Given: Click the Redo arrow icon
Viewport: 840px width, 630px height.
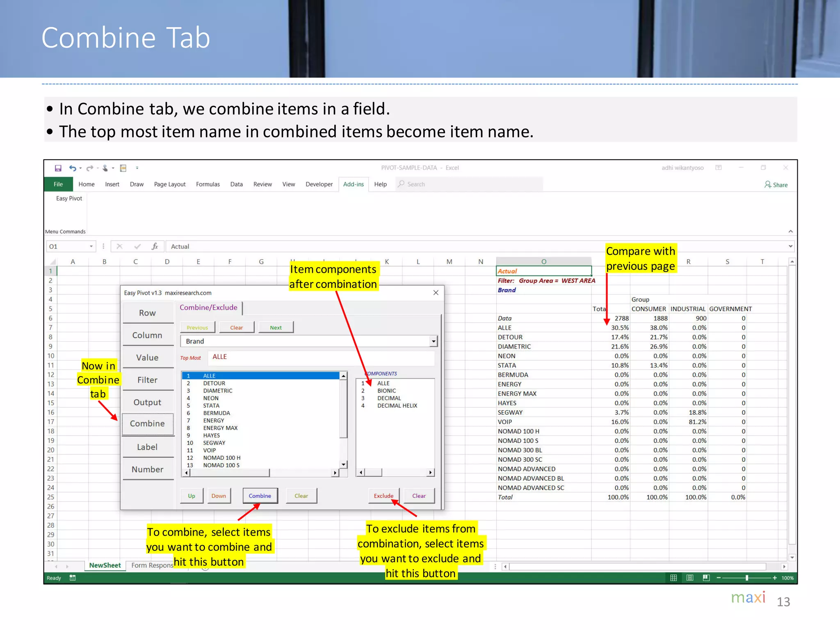Looking at the screenshot, I should click(90, 168).
